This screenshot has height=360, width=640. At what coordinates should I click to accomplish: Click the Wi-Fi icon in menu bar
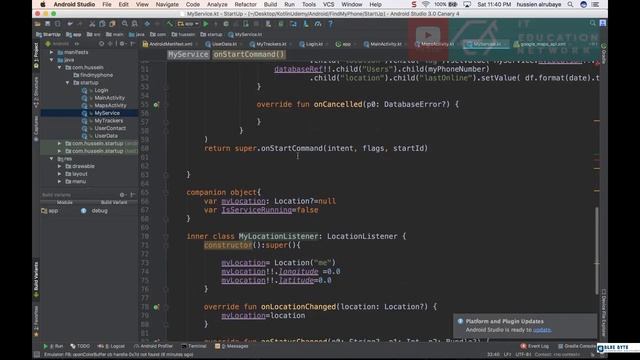[x=426, y=4]
